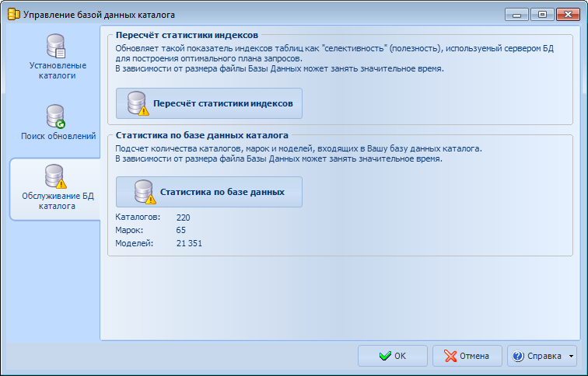Click the Моделей count 21 351
Screen dimensions: 588x376
coord(189,243)
